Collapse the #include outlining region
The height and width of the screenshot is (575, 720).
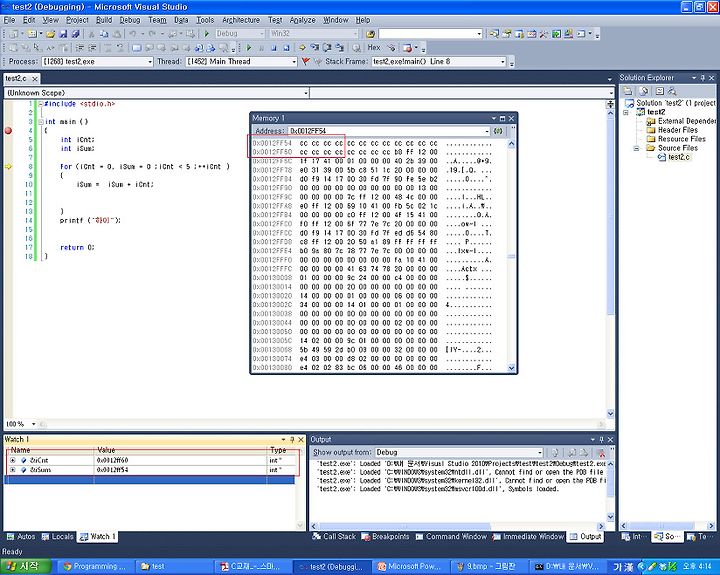41,104
